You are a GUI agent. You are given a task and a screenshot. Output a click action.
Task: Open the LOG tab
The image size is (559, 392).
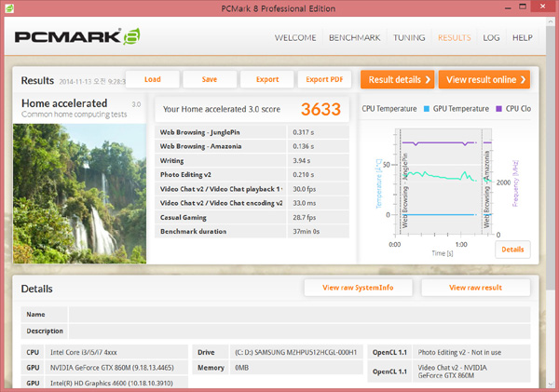(x=492, y=38)
